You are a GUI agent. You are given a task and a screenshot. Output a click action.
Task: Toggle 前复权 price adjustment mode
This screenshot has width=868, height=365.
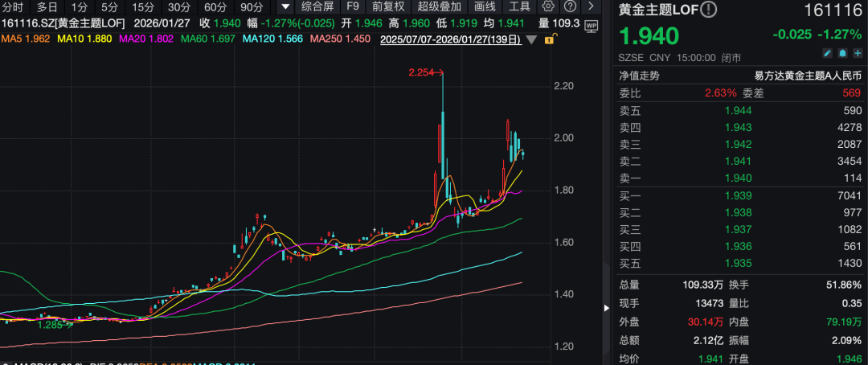[388, 6]
